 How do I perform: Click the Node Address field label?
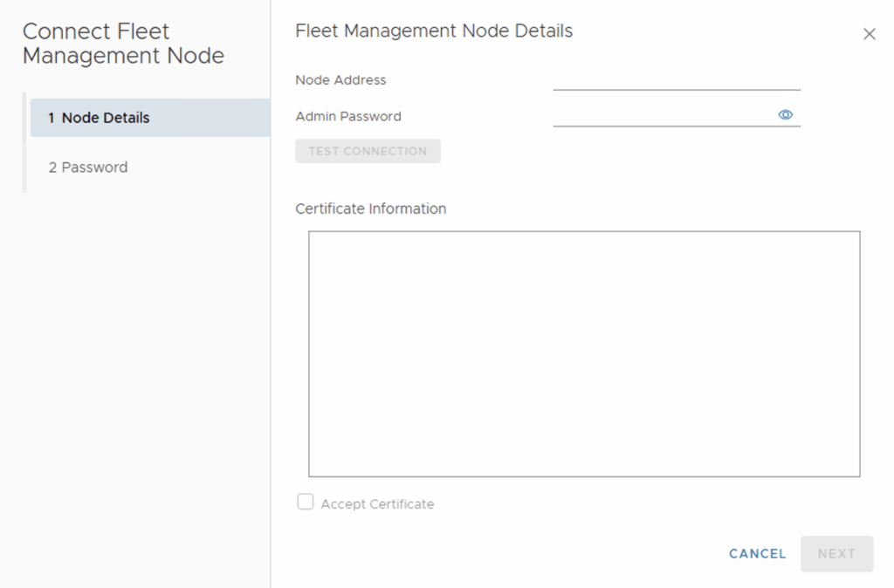(x=340, y=80)
